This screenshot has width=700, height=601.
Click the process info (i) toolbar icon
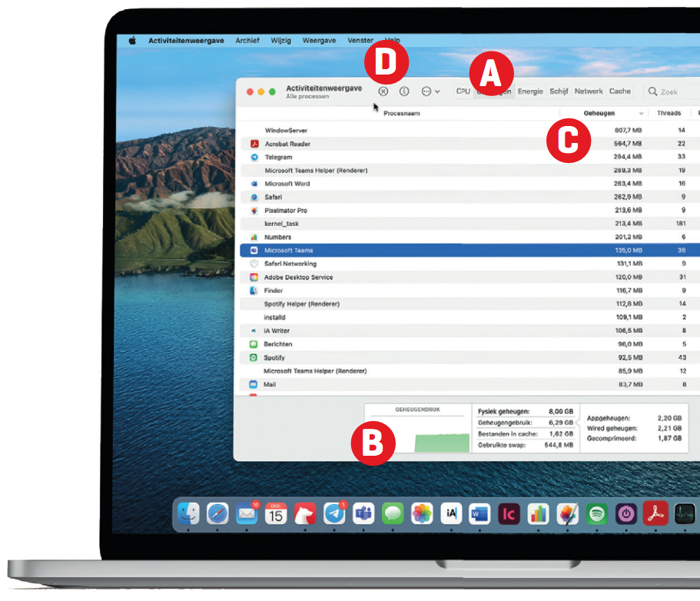point(404,91)
